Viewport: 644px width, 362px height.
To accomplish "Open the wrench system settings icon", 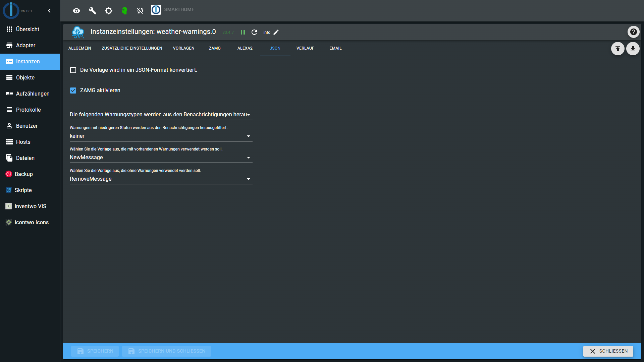I will pos(93,11).
